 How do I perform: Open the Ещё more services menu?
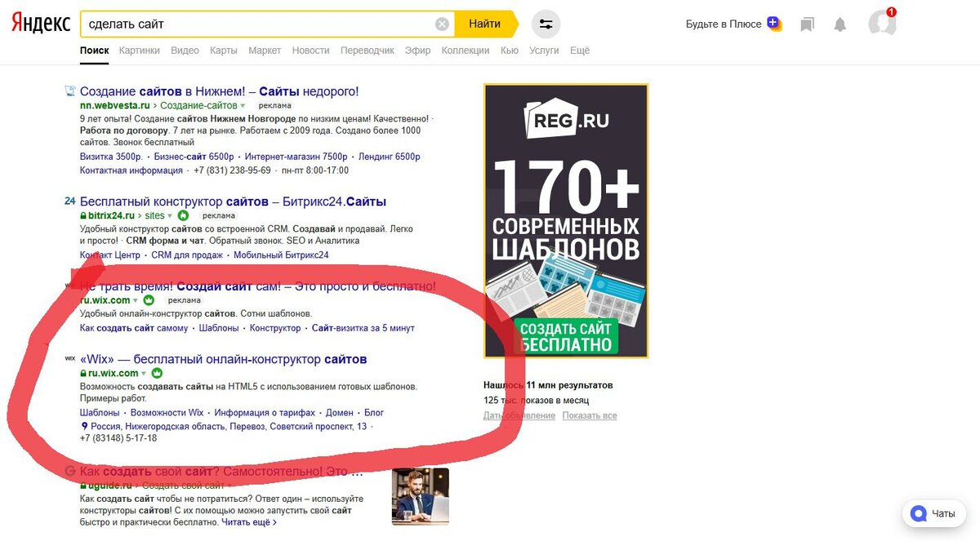580,51
